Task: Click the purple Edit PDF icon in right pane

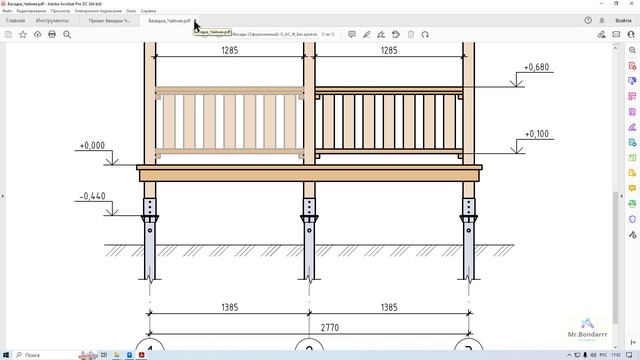Action: (x=632, y=112)
